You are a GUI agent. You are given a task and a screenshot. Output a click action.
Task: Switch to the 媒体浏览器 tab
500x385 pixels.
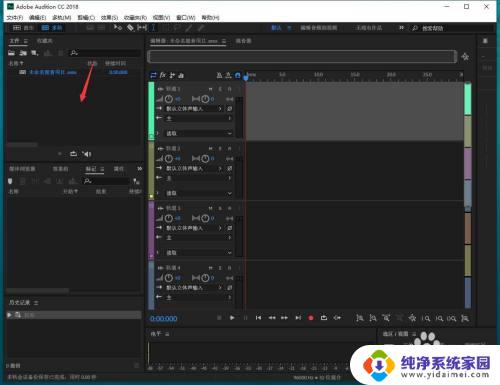click(x=22, y=169)
